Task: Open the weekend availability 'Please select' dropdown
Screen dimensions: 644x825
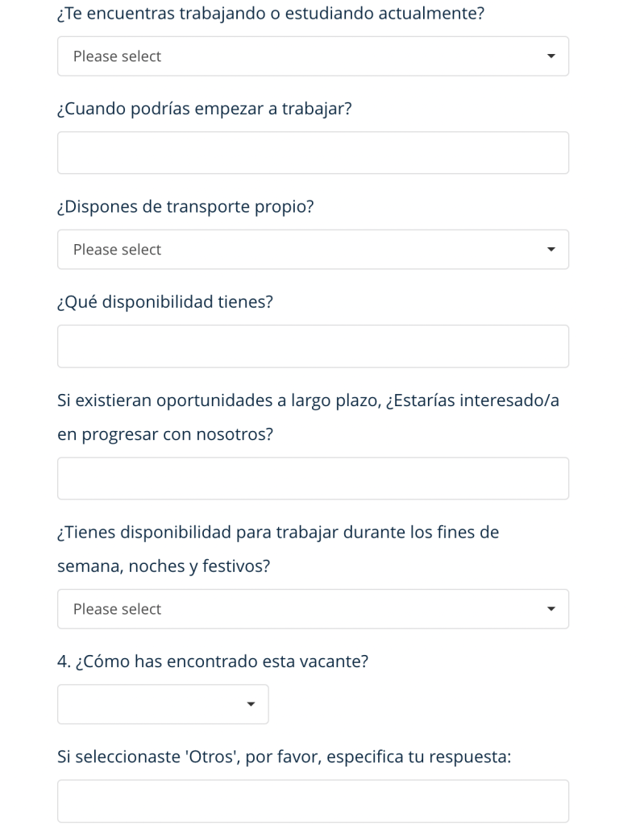Action: (x=313, y=608)
